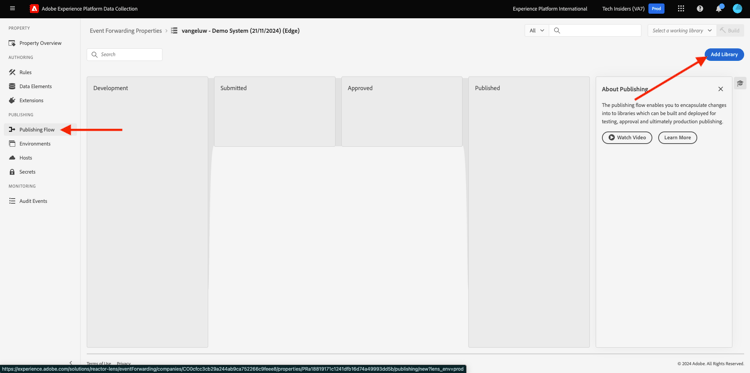Click the property list icon in breadcrumb
Screen dimensions: 750x373
174,31
